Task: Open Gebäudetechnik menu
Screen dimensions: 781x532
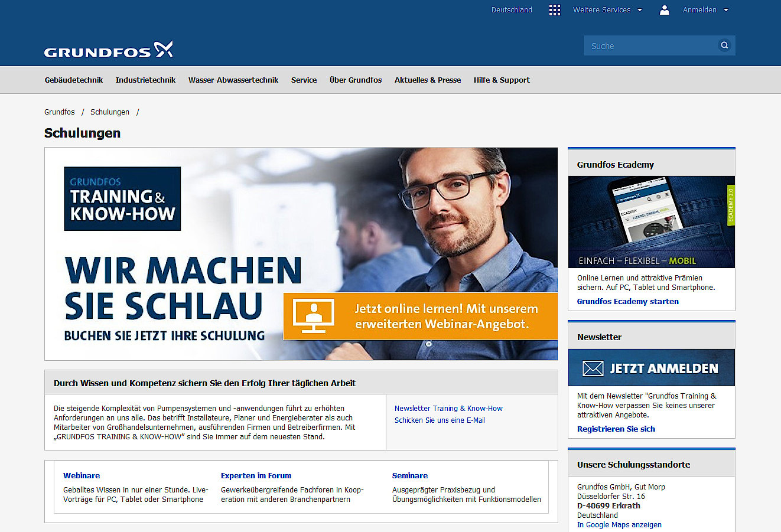Action: 74,80
